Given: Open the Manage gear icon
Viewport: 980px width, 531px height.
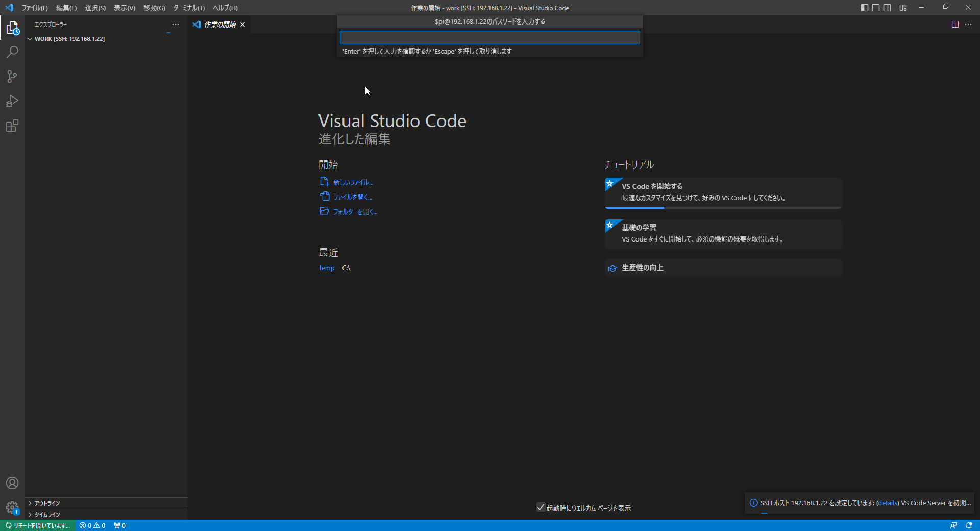Looking at the screenshot, I should 12,508.
